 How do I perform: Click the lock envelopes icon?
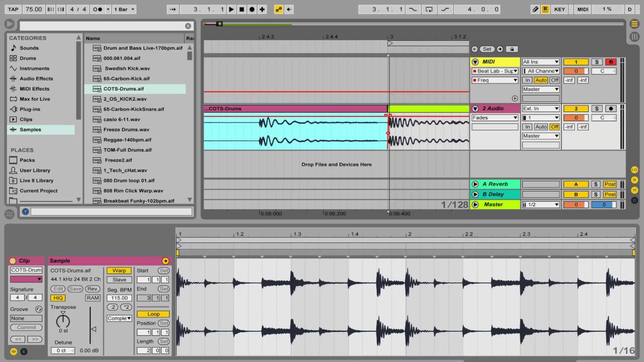click(x=511, y=49)
